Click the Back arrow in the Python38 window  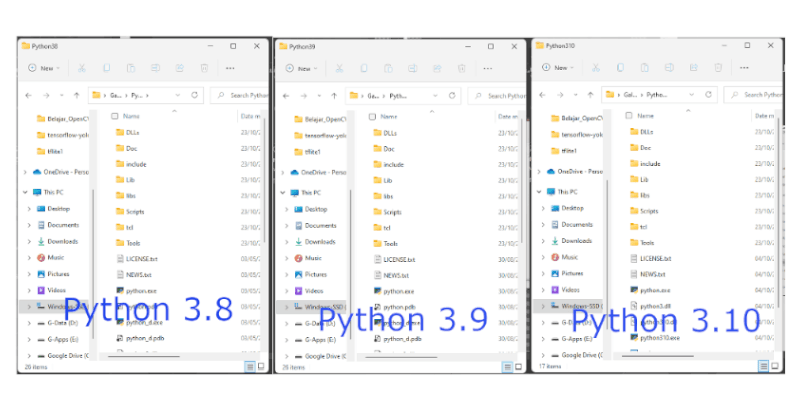29,95
